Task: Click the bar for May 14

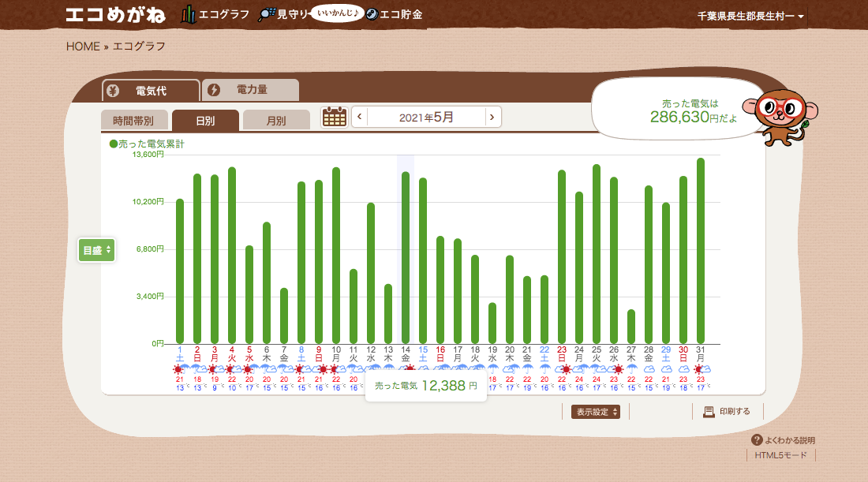Action: [406, 257]
